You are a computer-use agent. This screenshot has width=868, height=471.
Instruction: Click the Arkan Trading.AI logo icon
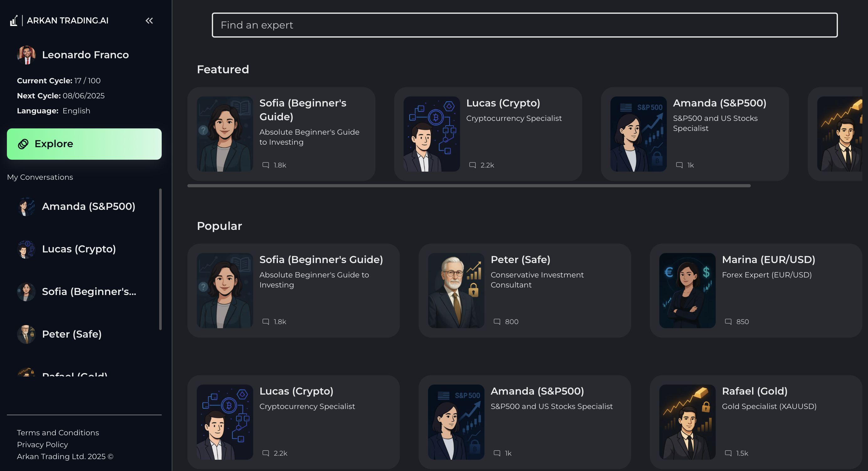13,21
